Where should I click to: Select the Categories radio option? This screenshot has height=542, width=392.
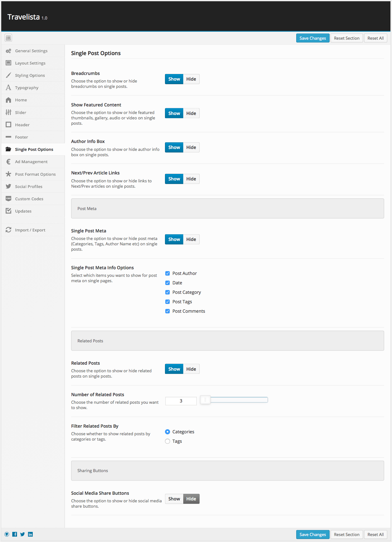[x=168, y=432]
